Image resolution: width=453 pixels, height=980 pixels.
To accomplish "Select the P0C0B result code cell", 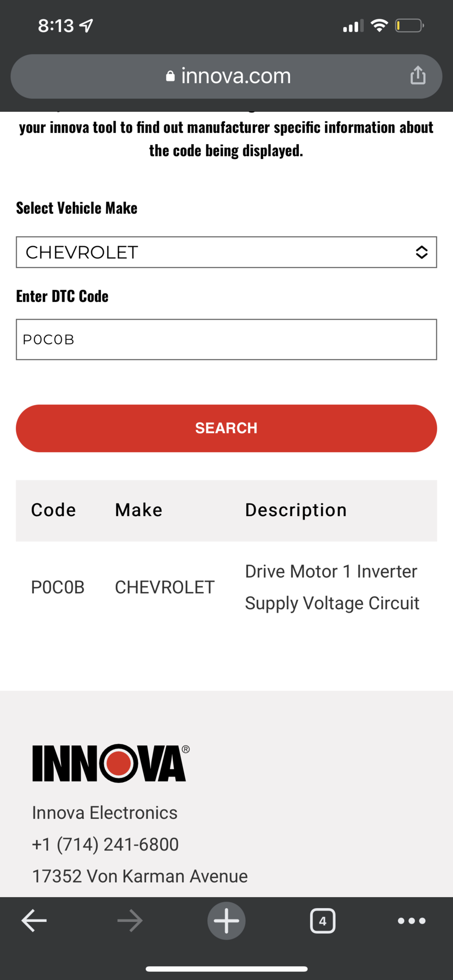I will click(58, 587).
